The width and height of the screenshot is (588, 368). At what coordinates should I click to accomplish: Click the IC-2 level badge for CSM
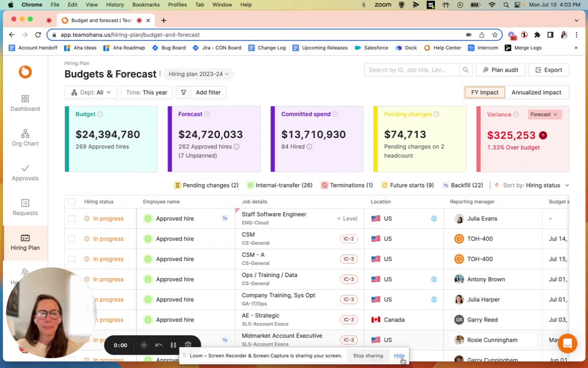pyautogui.click(x=349, y=239)
